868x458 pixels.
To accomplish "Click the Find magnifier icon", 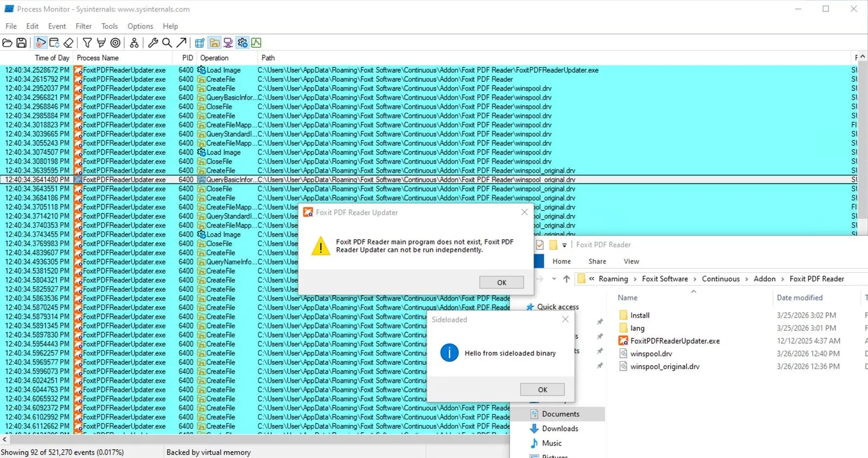I will click(x=167, y=43).
